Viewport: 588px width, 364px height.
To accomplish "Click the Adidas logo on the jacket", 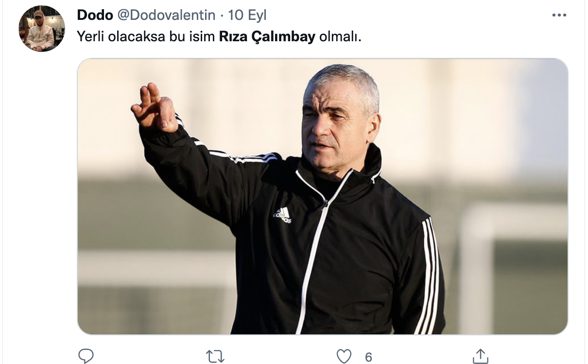I will pos(282,215).
